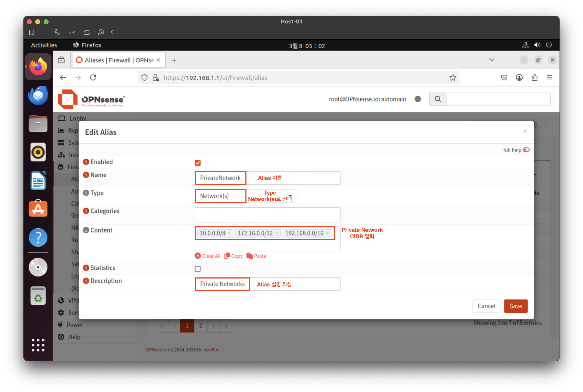This screenshot has width=583, height=392.
Task: Open Thunderbird from the Ubuntu dock
Action: (x=38, y=95)
